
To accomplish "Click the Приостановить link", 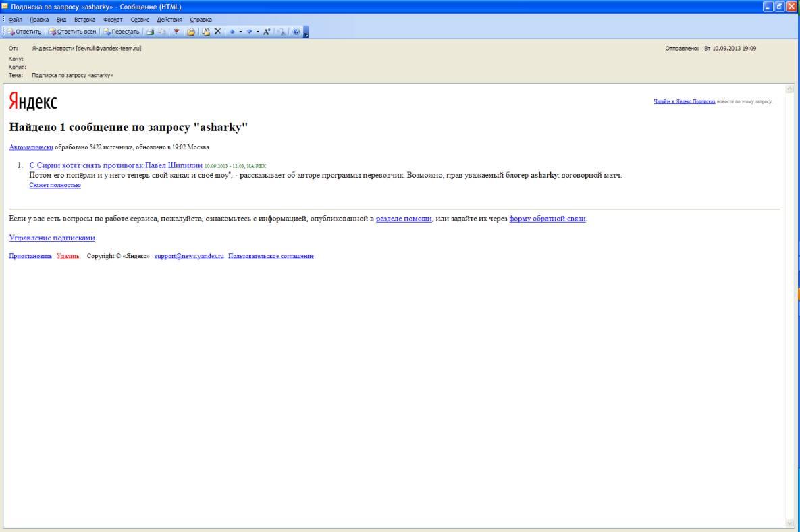I will [30, 256].
